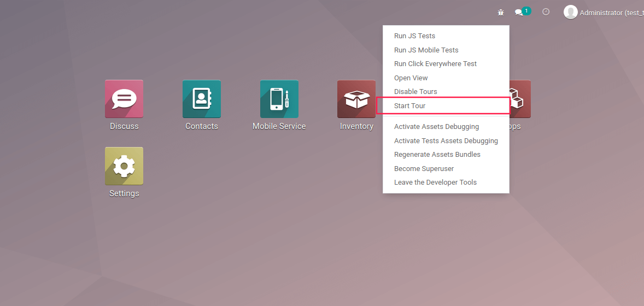Click the Mobile Service label text
The image size is (644, 306).
279,126
